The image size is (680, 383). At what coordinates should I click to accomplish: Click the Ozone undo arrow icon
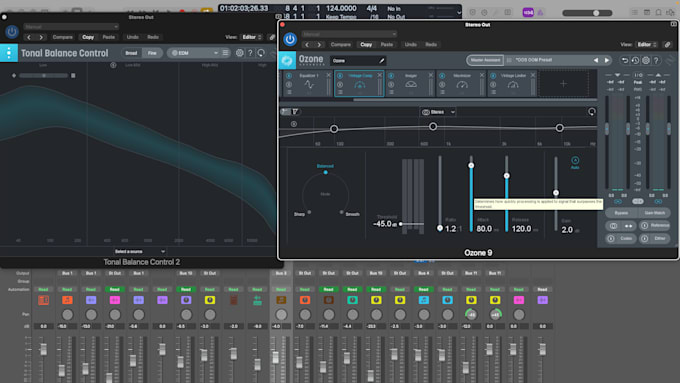click(x=624, y=61)
